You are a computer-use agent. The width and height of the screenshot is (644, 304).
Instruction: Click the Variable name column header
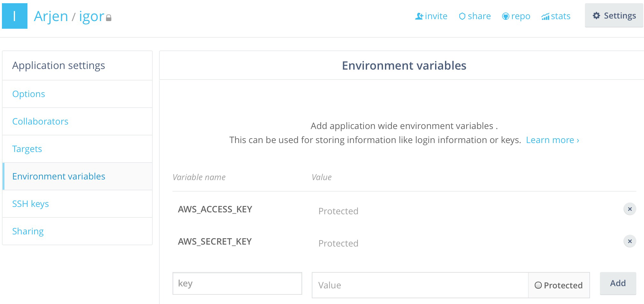[199, 177]
